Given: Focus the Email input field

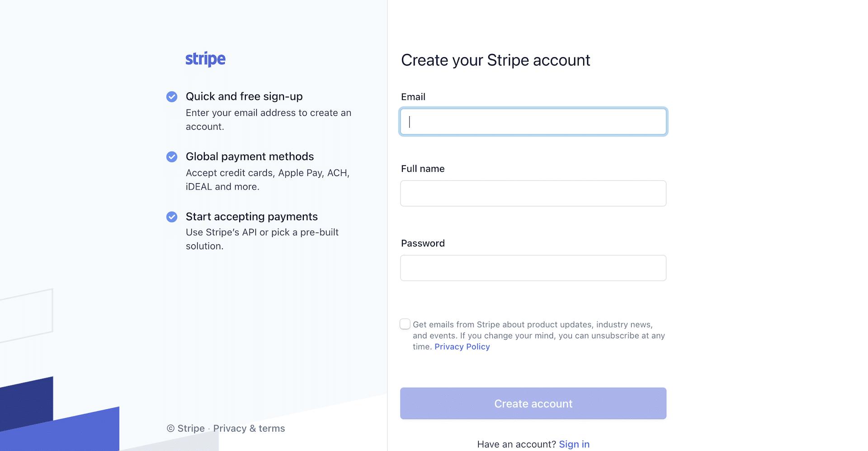Looking at the screenshot, I should (533, 122).
